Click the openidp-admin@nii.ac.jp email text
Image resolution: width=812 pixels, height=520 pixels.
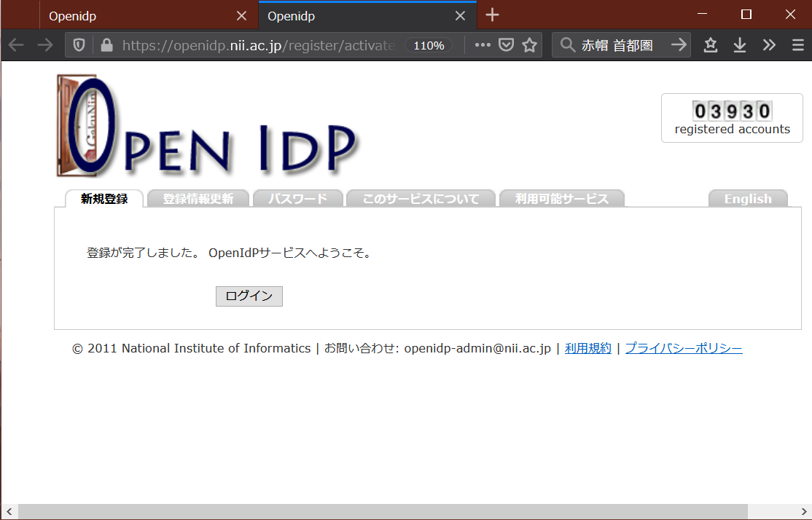point(477,348)
